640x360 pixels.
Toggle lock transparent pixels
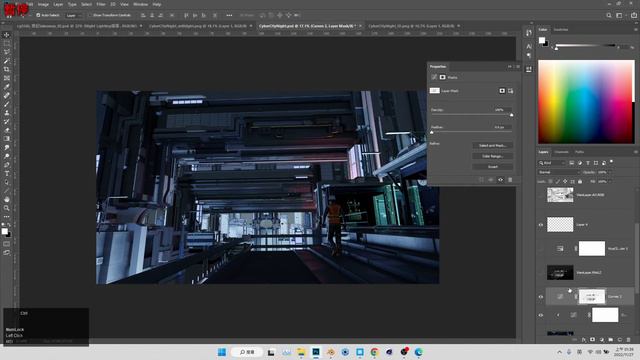click(x=551, y=181)
